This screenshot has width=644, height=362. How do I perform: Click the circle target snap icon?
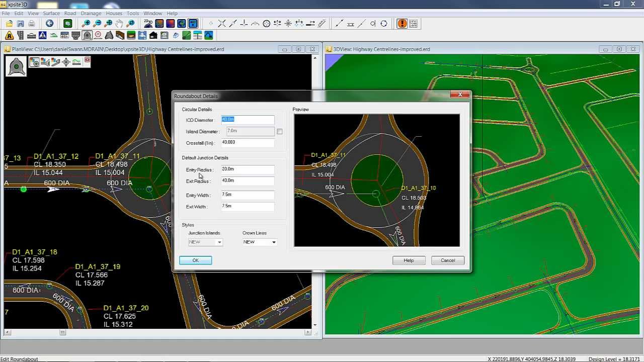click(x=267, y=24)
